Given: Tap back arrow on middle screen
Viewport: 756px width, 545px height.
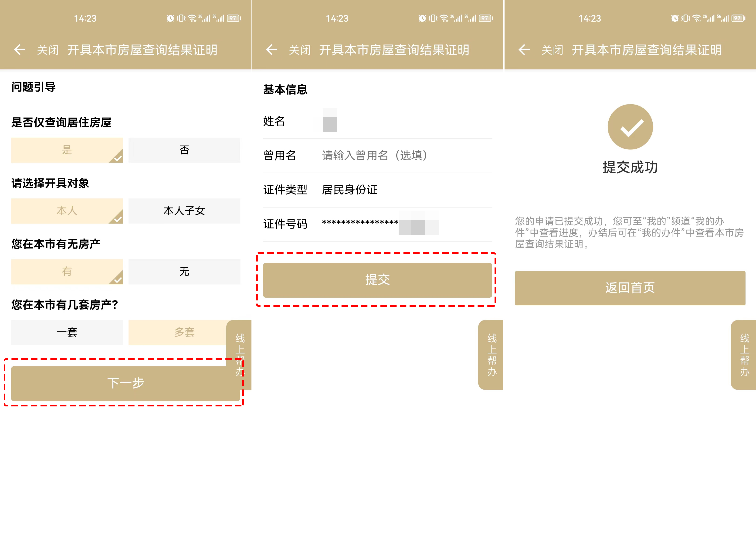Looking at the screenshot, I should pos(272,50).
